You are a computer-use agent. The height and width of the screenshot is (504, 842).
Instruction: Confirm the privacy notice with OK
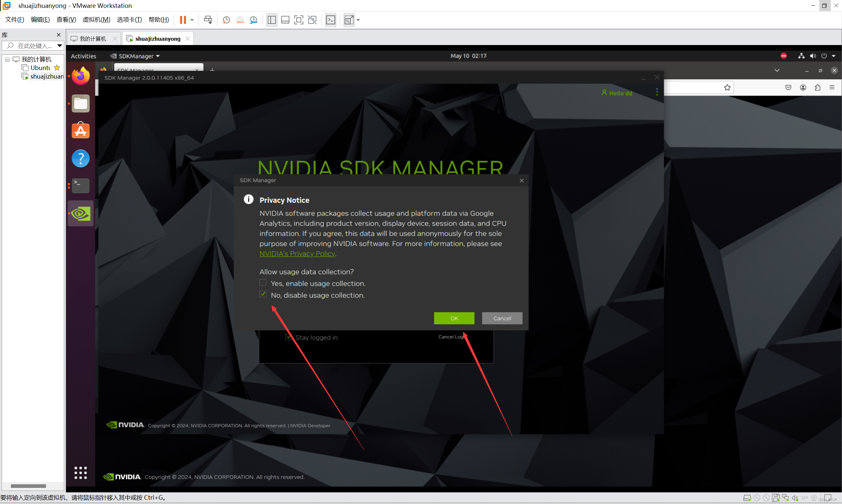click(454, 318)
